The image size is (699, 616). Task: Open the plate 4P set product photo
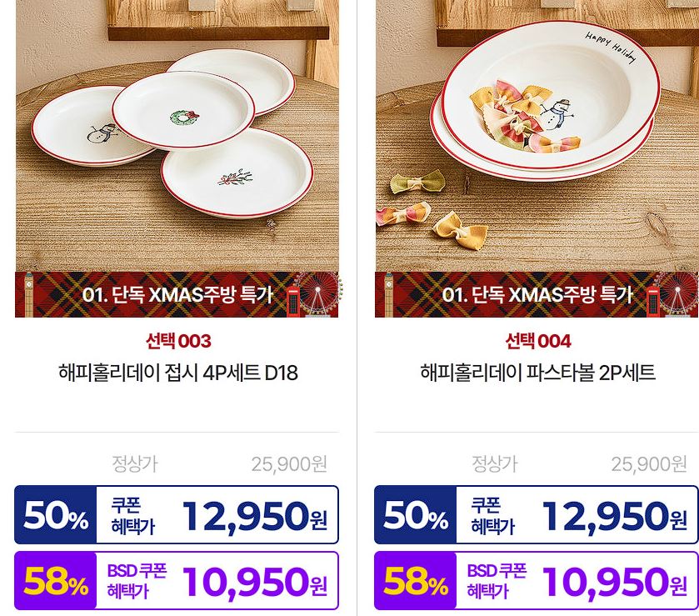tap(177, 136)
